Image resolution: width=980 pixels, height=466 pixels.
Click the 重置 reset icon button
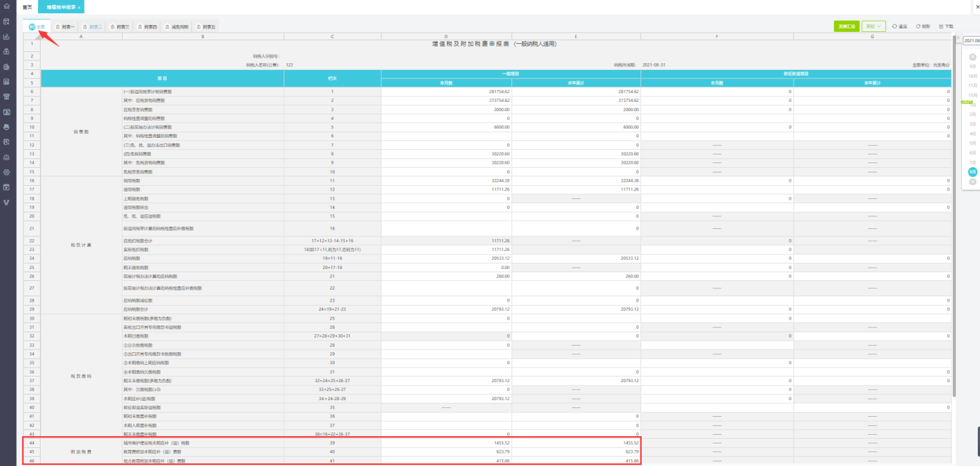click(x=899, y=27)
